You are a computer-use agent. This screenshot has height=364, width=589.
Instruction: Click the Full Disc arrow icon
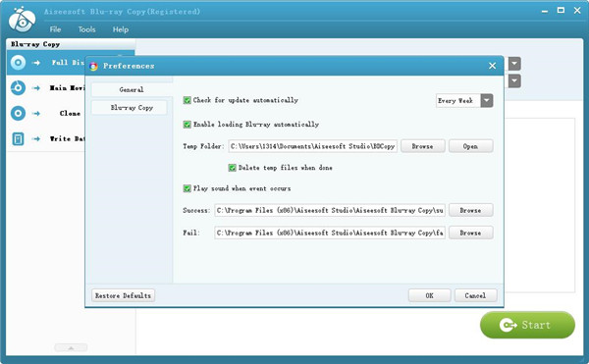pos(36,63)
